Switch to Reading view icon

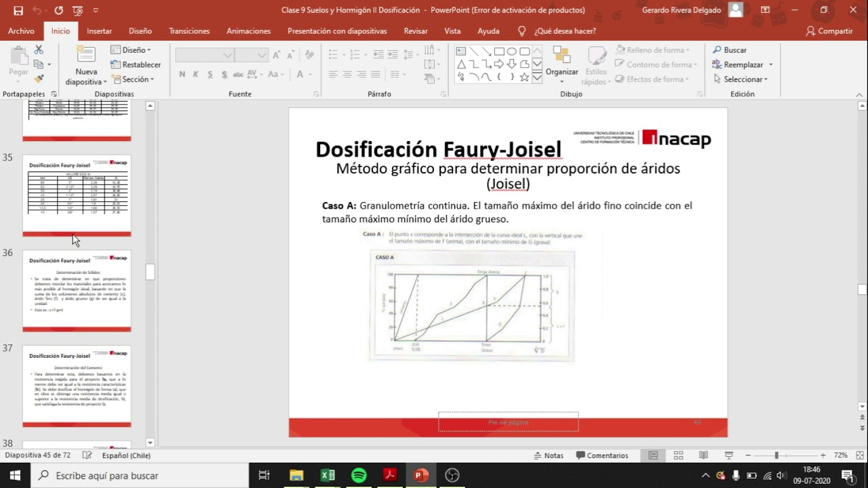(x=703, y=455)
